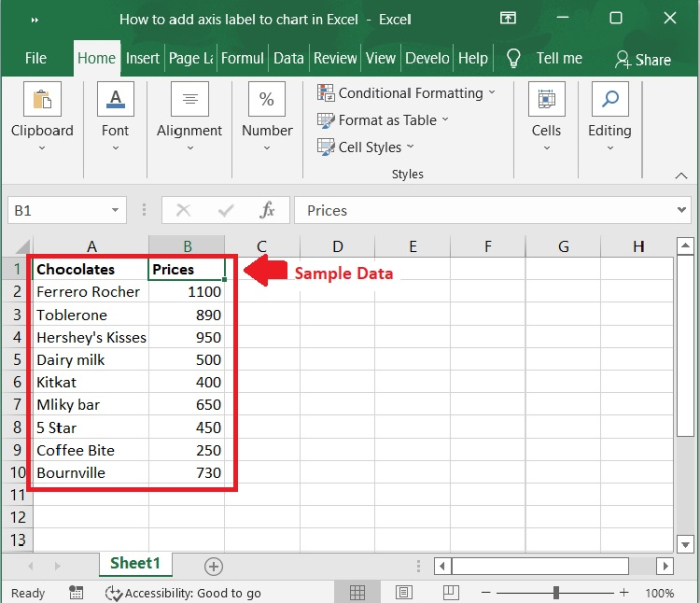Click the zoom slider handle

(556, 593)
